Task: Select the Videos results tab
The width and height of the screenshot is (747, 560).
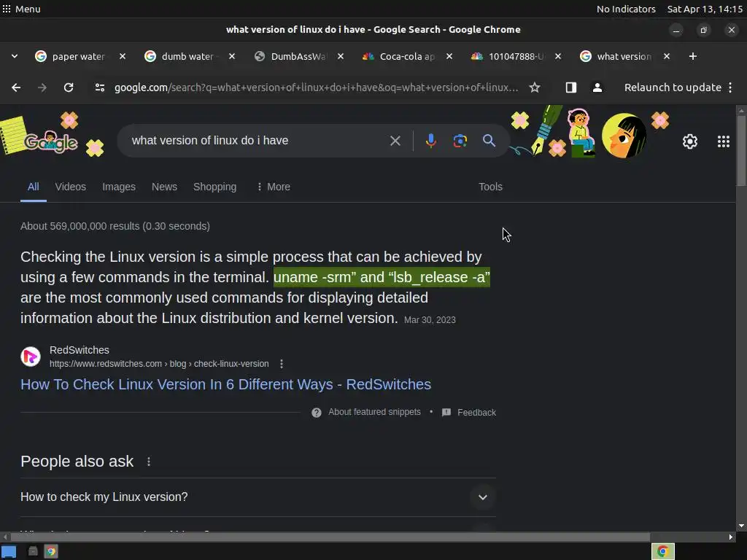Action: point(71,187)
